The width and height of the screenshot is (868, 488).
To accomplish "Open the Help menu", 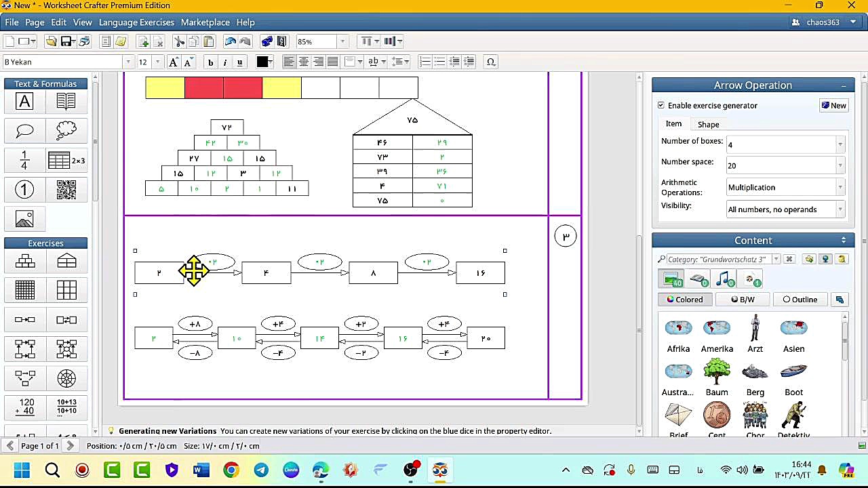I will (245, 22).
